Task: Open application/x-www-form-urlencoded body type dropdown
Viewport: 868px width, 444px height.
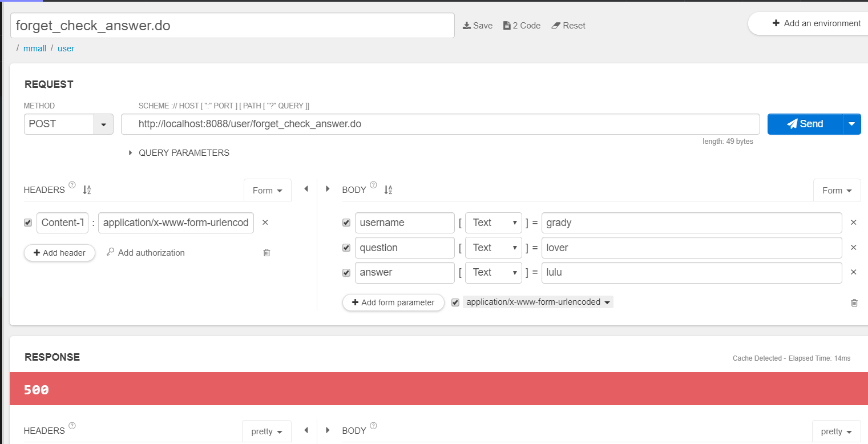Action: coord(538,302)
